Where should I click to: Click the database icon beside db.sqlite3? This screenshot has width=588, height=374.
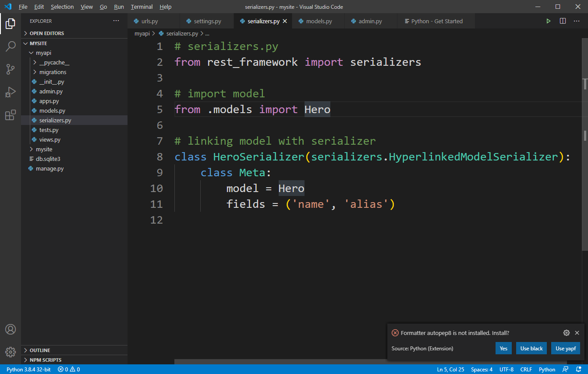[x=31, y=159]
